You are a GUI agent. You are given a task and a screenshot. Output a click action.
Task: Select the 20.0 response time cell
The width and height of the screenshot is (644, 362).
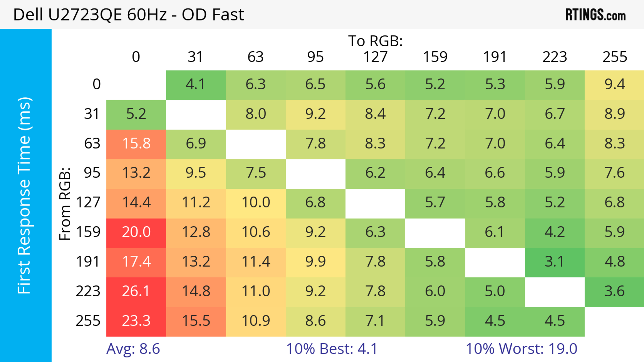coord(136,232)
